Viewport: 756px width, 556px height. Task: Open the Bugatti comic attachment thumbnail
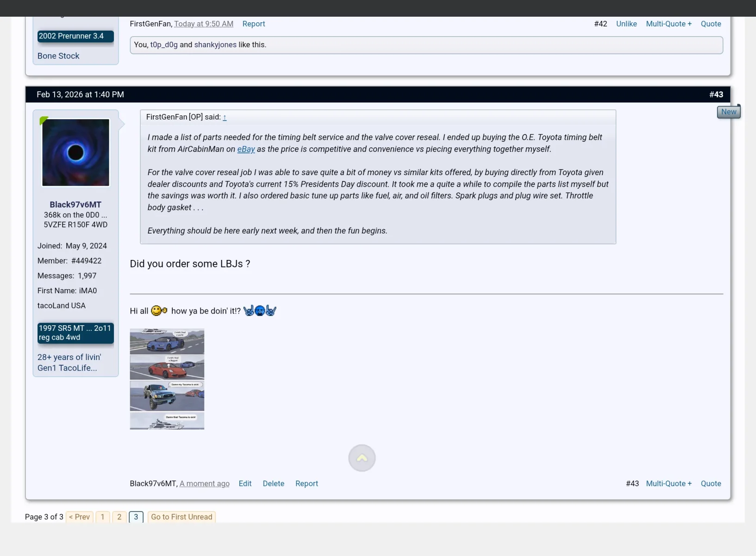click(x=167, y=342)
